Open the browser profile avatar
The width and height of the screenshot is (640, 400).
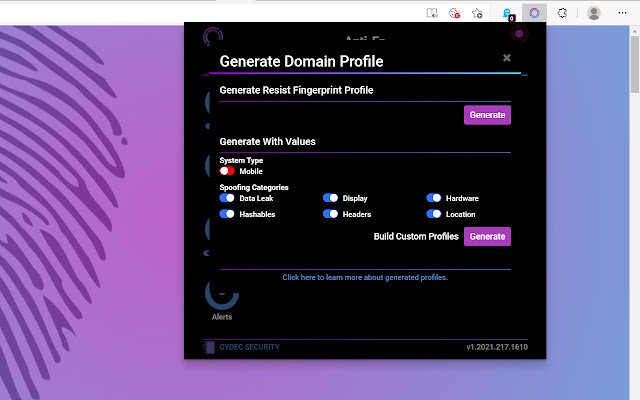tap(594, 13)
